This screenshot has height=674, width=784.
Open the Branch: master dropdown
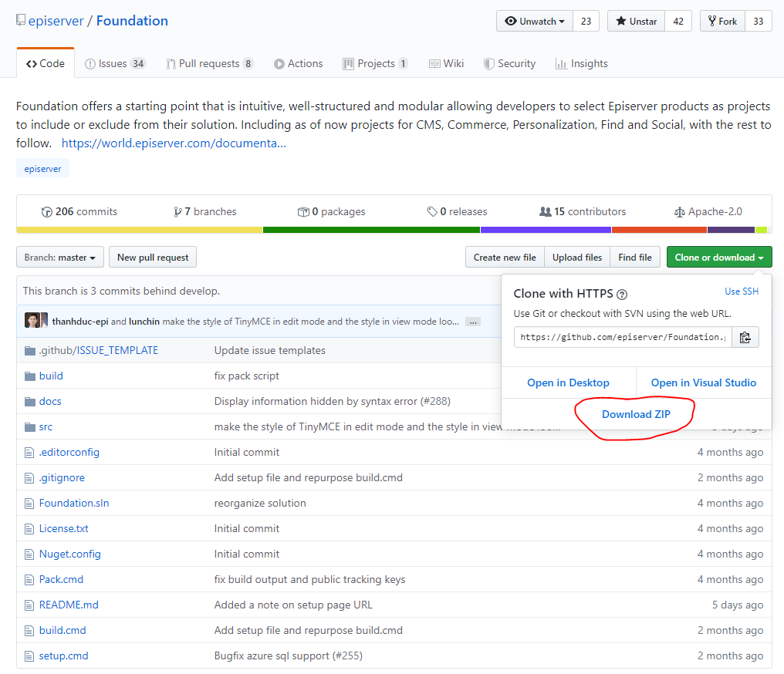tap(60, 258)
